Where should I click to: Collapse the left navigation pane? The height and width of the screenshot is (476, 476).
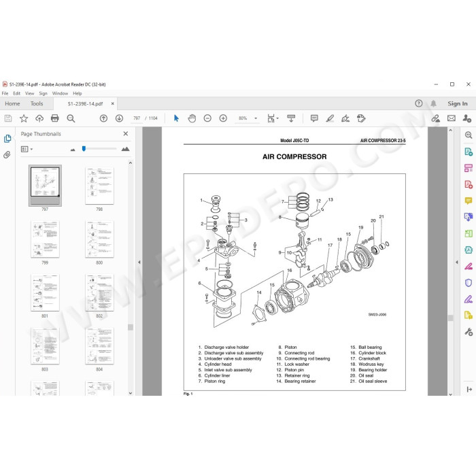pos(139,262)
